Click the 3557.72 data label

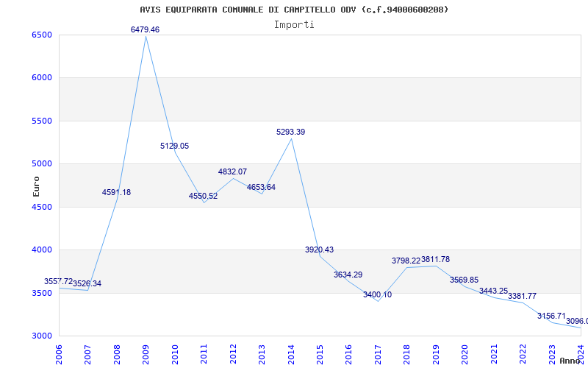point(59,281)
